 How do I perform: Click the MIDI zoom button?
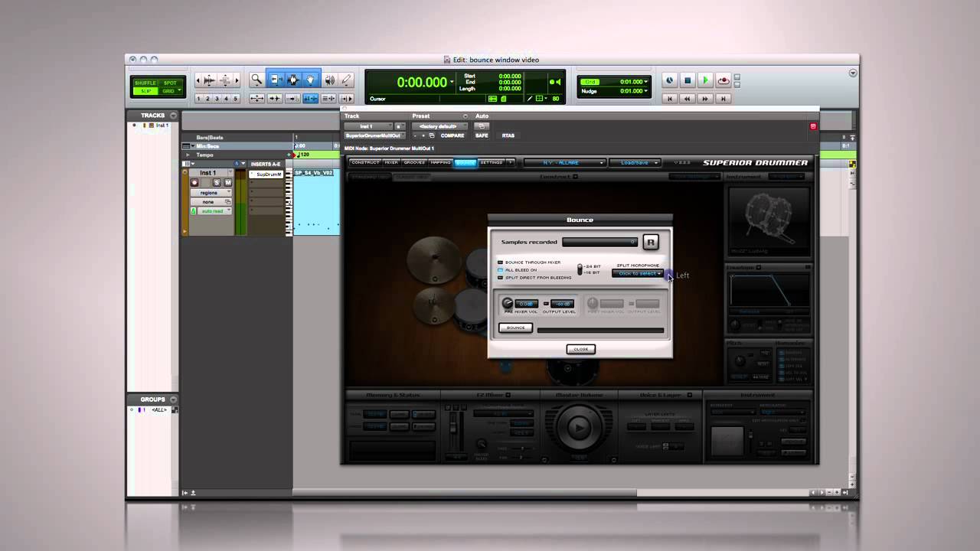pos(225,80)
